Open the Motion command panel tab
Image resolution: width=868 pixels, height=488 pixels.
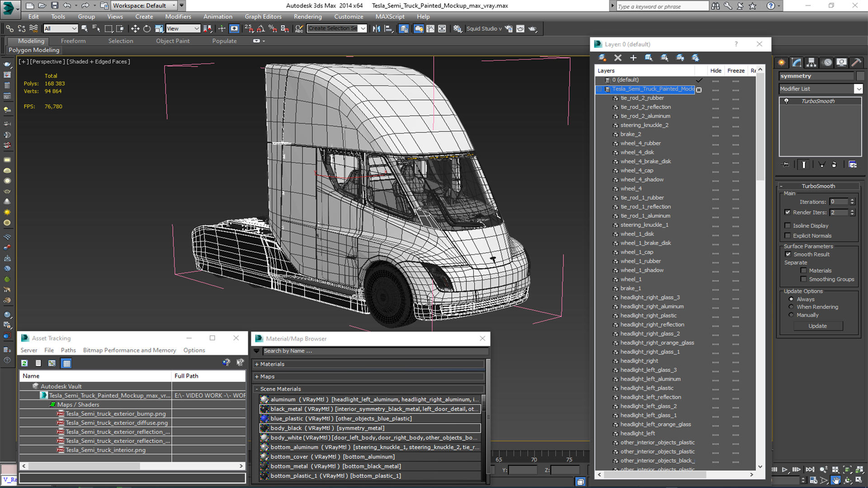click(827, 62)
